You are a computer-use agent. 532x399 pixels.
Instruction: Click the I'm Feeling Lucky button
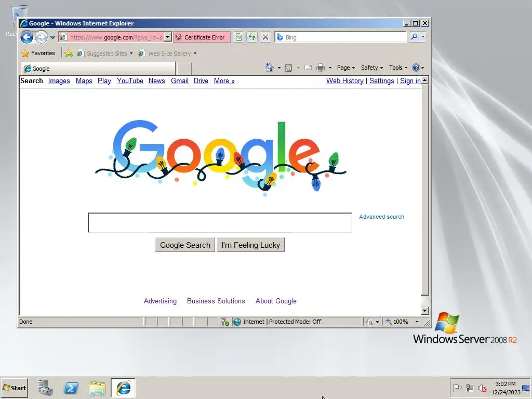click(251, 245)
